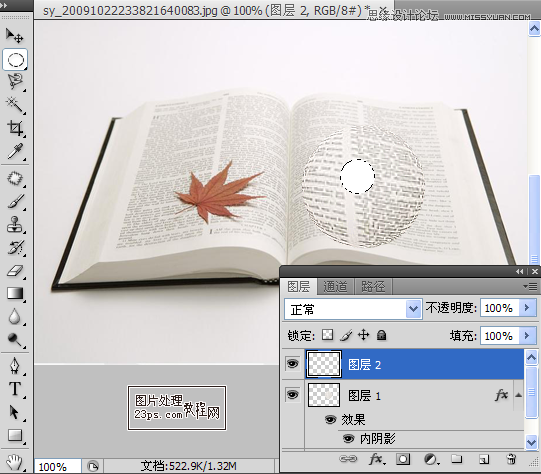This screenshot has width=541, height=474.
Task: Switch to the 路径 tab
Action: pos(373,286)
